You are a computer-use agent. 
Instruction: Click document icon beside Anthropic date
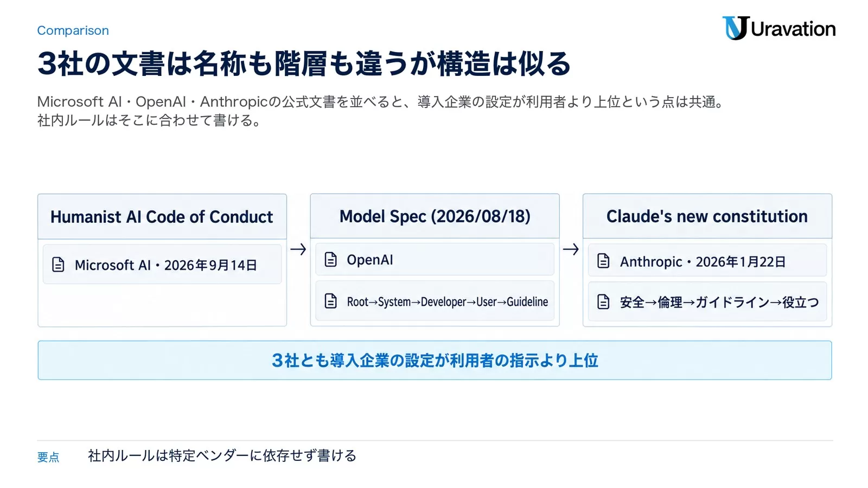click(603, 261)
